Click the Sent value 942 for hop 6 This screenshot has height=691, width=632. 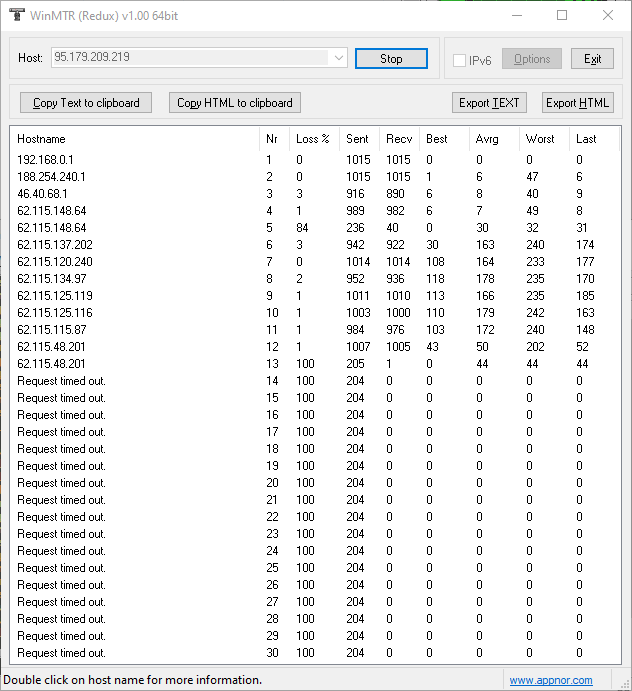355,245
